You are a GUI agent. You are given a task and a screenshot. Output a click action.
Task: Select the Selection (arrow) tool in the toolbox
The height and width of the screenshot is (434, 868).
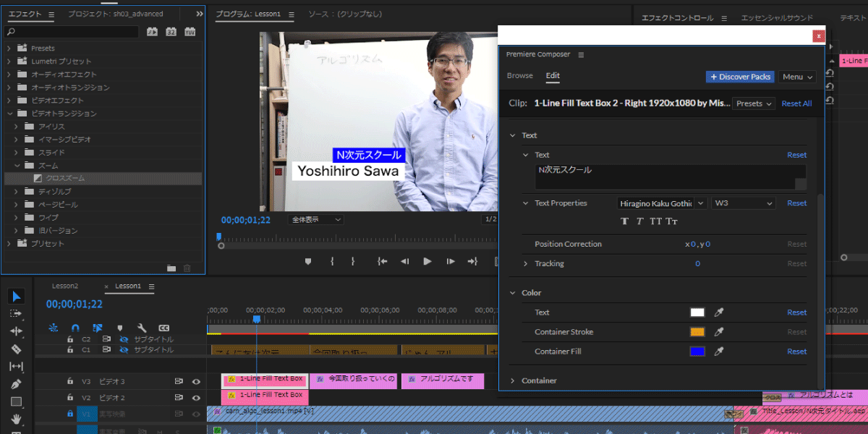(x=17, y=296)
